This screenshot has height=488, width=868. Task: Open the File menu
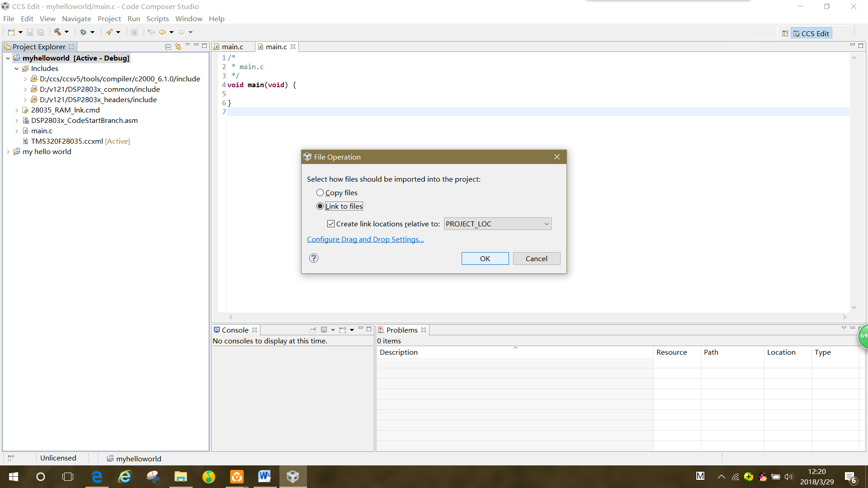point(9,19)
